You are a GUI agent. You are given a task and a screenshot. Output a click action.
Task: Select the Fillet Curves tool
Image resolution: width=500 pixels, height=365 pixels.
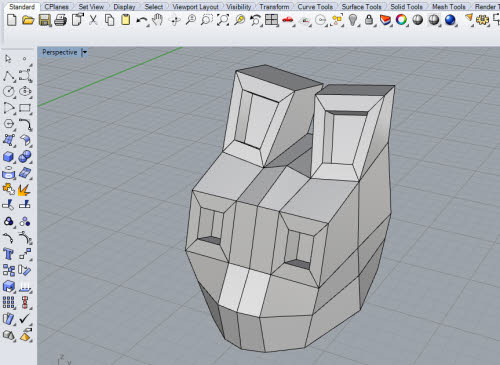25,124
